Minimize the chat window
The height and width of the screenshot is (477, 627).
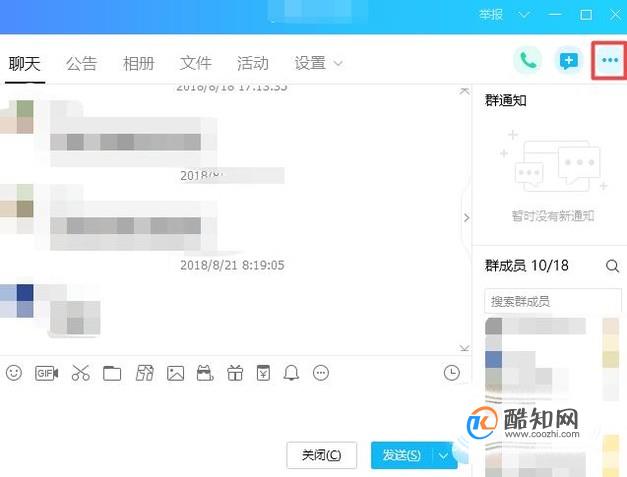[555, 15]
